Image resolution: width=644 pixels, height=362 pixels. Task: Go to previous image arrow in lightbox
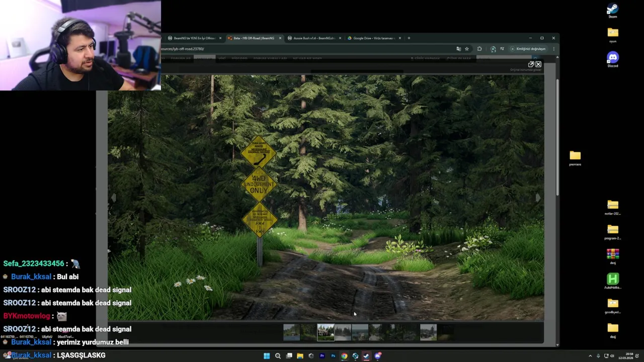click(113, 198)
